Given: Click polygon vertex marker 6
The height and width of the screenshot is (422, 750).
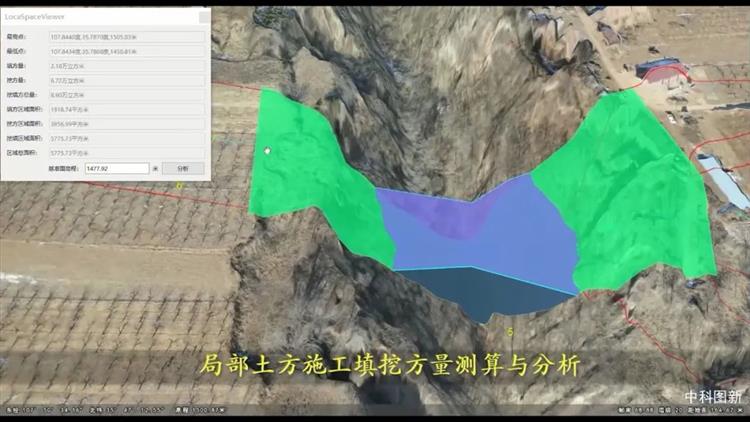Looking at the screenshot, I should point(180,186).
